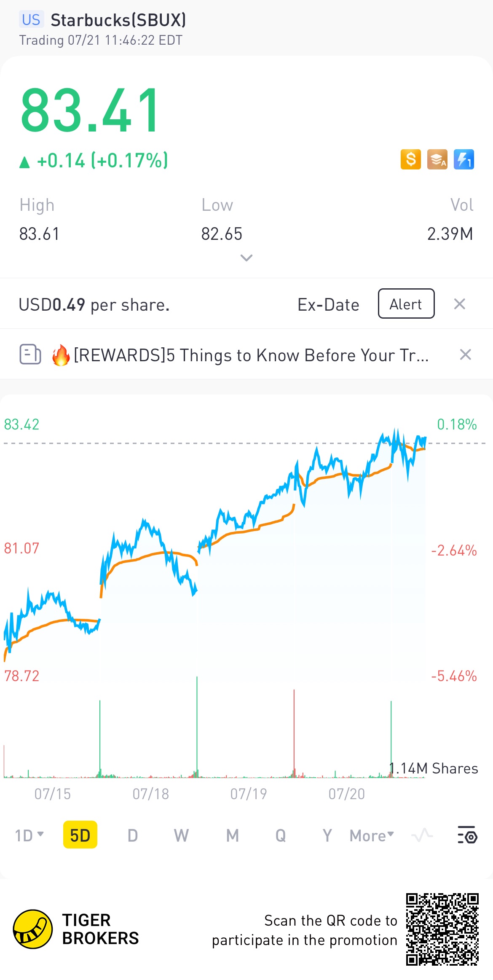Tap the indicator wave line icon

422,835
